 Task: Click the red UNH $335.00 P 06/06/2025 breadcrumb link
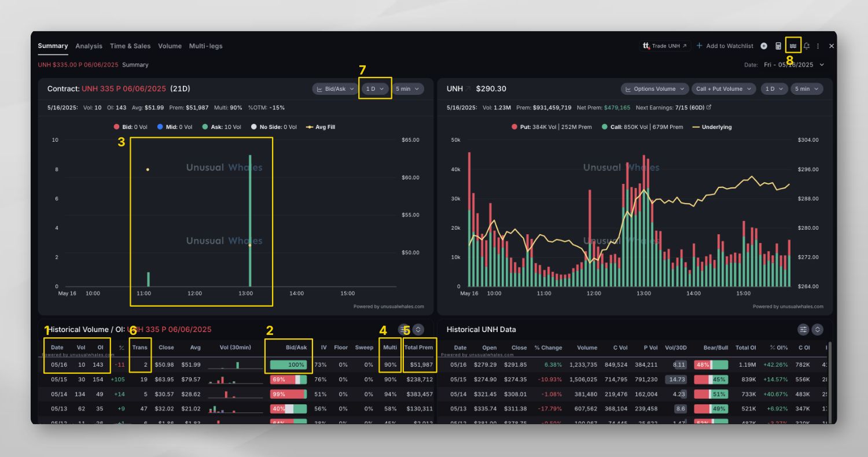(78, 65)
